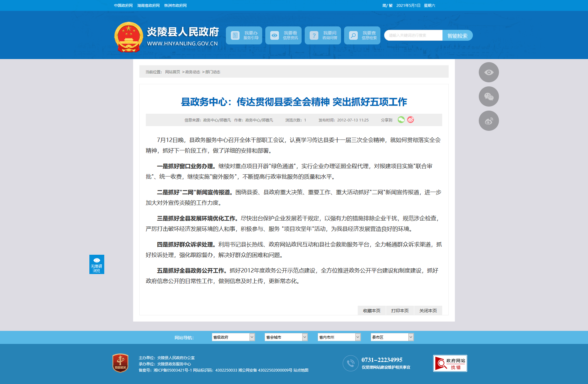Click the 打印本页 button
The image size is (588, 384).
(x=400, y=311)
